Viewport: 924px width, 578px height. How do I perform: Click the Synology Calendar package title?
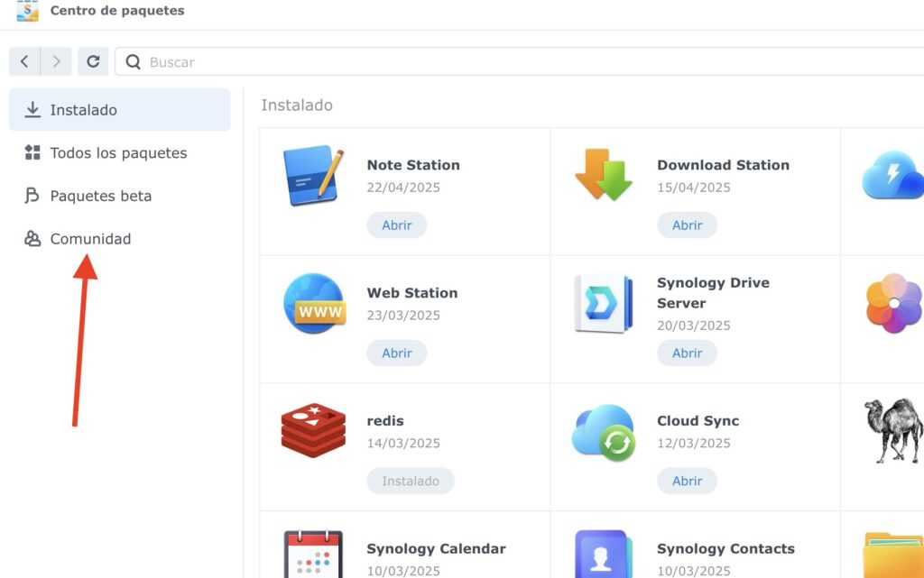tap(436, 548)
